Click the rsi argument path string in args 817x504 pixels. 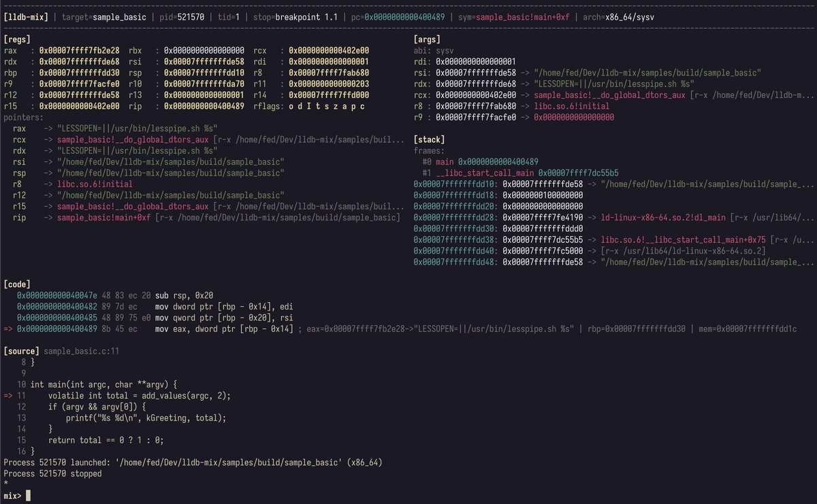(x=647, y=73)
